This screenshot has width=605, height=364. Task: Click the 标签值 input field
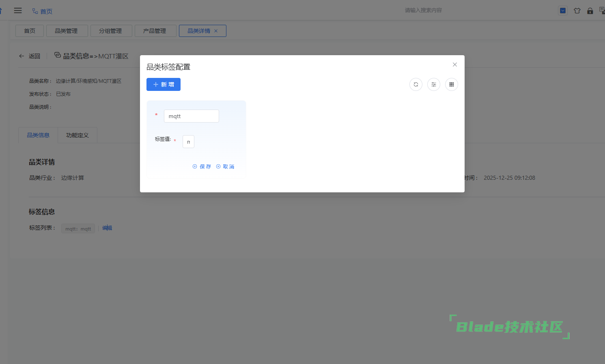[188, 142]
